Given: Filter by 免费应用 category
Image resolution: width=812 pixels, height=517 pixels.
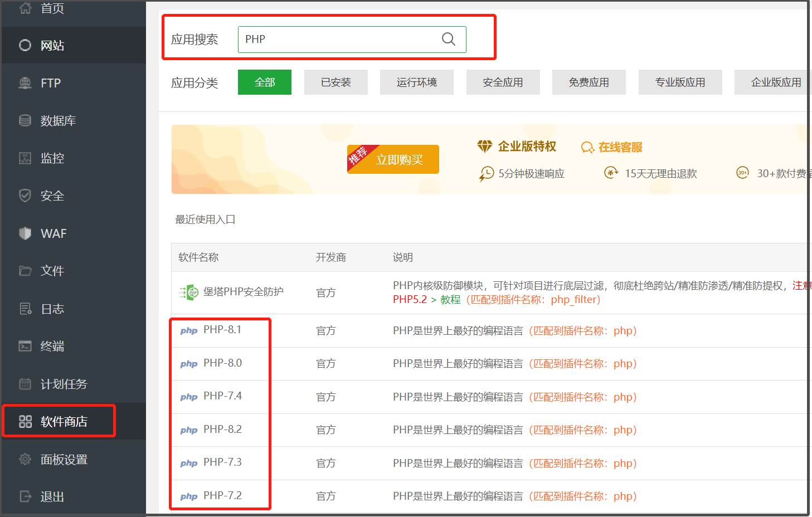Looking at the screenshot, I should point(589,82).
